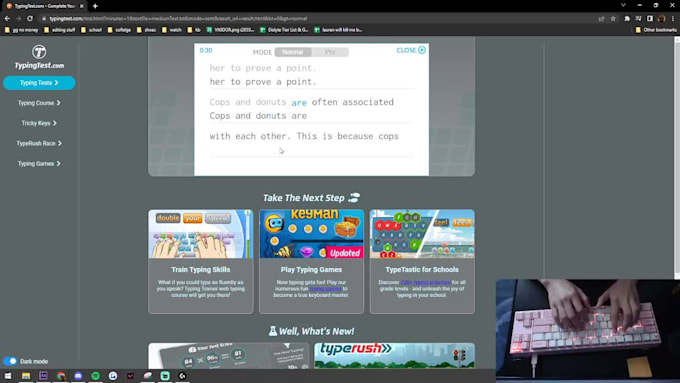
Task: Open Spotify from the taskbar
Action: point(95,376)
